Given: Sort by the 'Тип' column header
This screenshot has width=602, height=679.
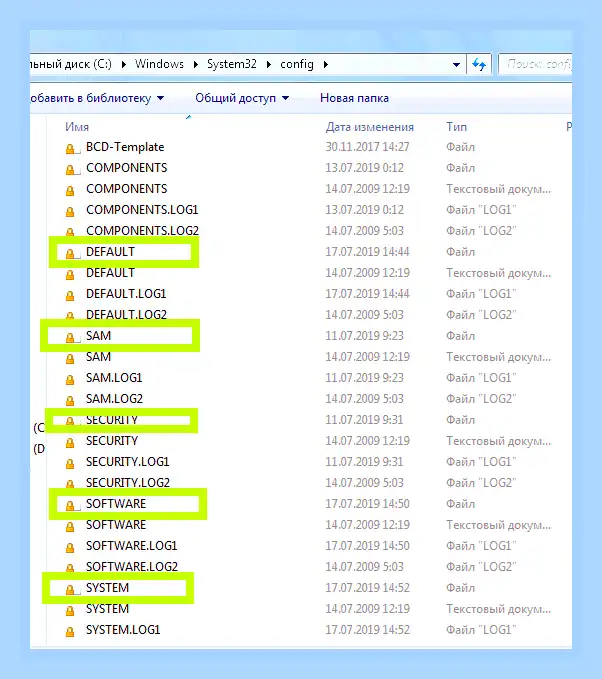Looking at the screenshot, I should (x=456, y=127).
